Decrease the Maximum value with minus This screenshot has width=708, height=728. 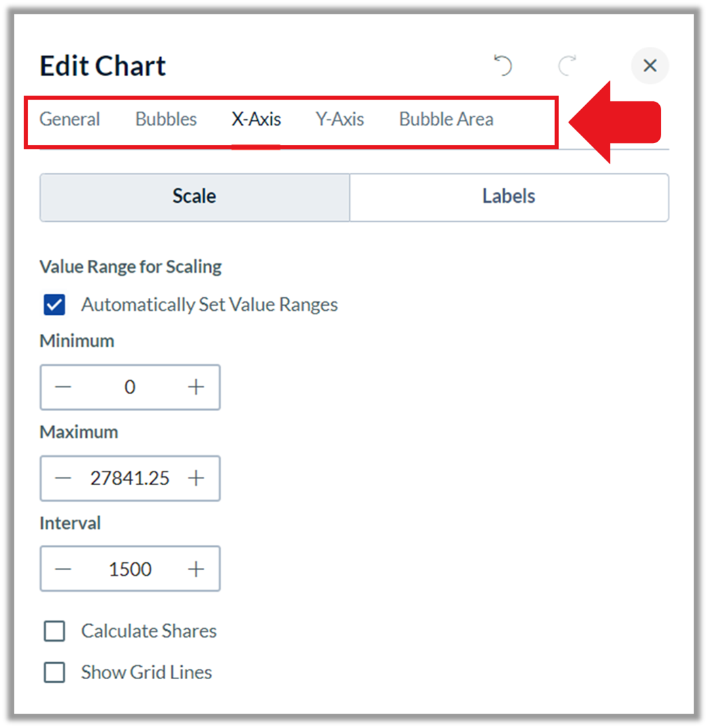[63, 478]
